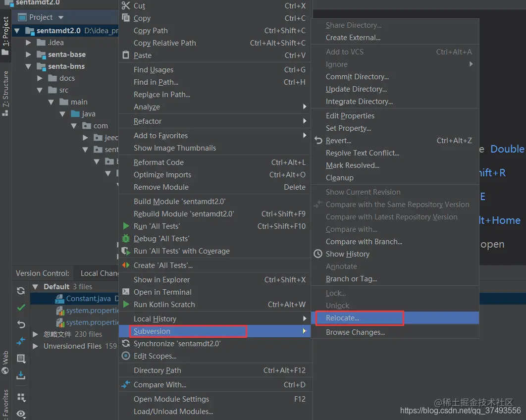The height and width of the screenshot is (420, 526).
Task: Click the Shelve download icon in Version Control
Action: click(21, 375)
